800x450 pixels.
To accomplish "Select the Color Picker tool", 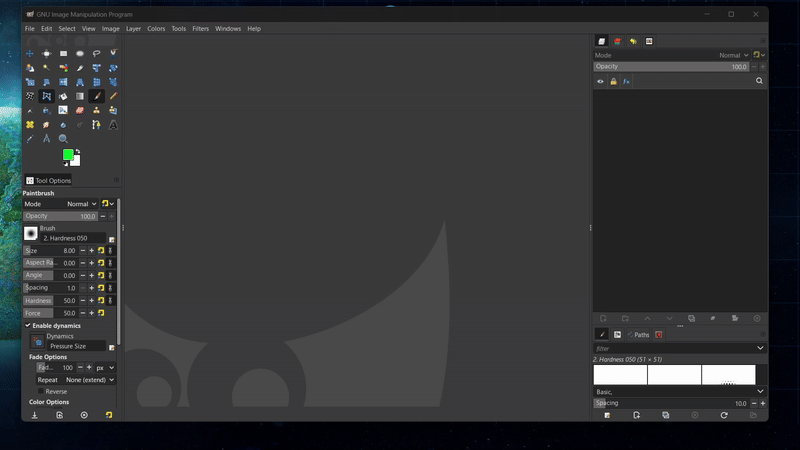I will tap(30, 139).
